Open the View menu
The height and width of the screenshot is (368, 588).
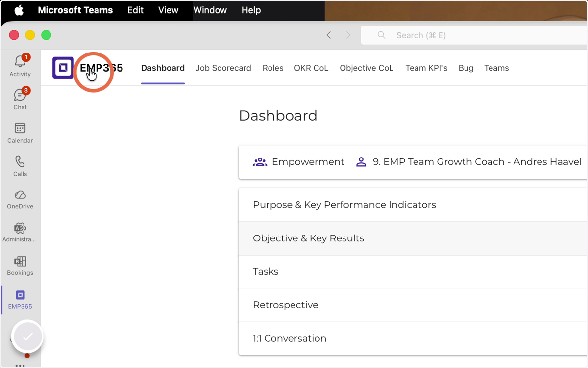[168, 10]
